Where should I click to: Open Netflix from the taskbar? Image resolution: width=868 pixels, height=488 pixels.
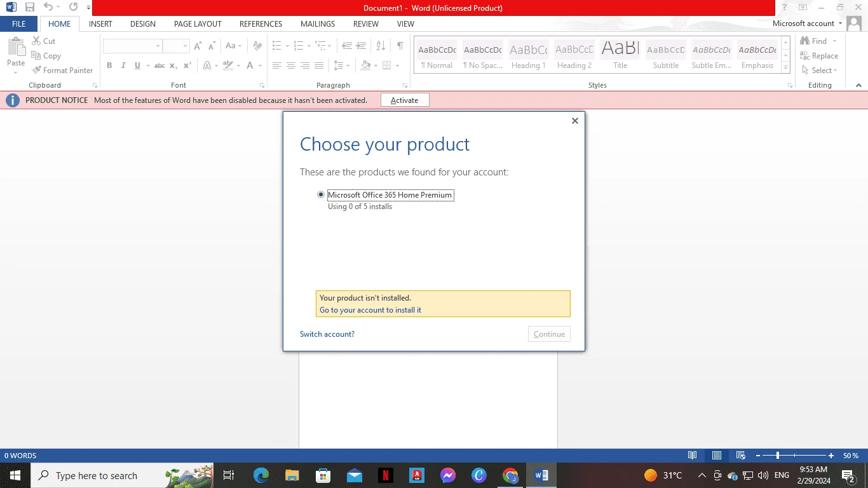pos(386,475)
